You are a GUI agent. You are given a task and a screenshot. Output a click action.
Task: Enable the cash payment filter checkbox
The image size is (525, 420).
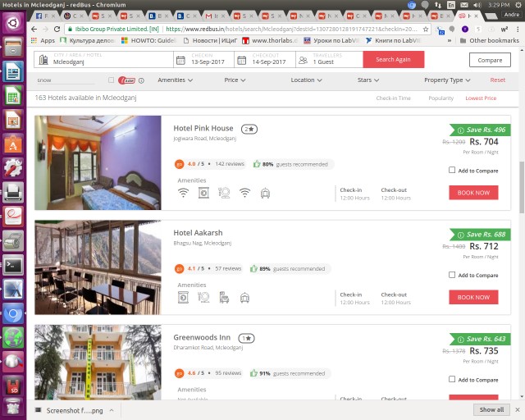[x=112, y=80]
